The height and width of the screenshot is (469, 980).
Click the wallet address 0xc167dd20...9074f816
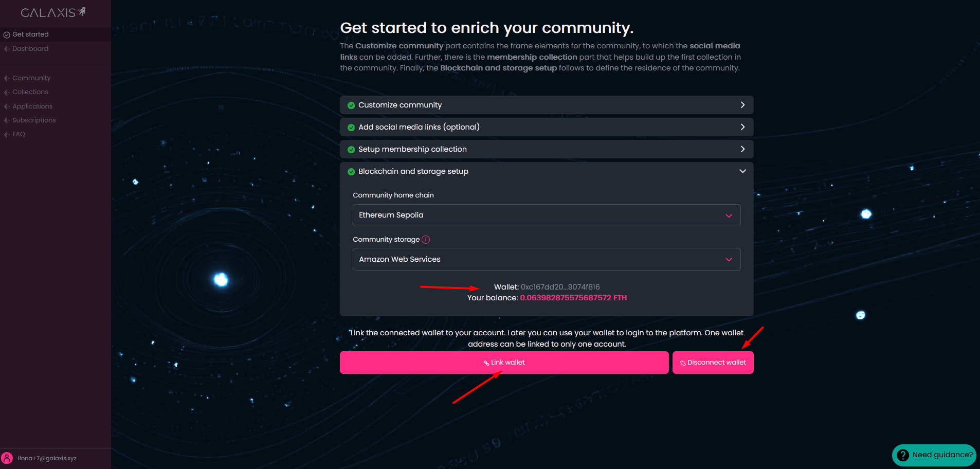560,287
